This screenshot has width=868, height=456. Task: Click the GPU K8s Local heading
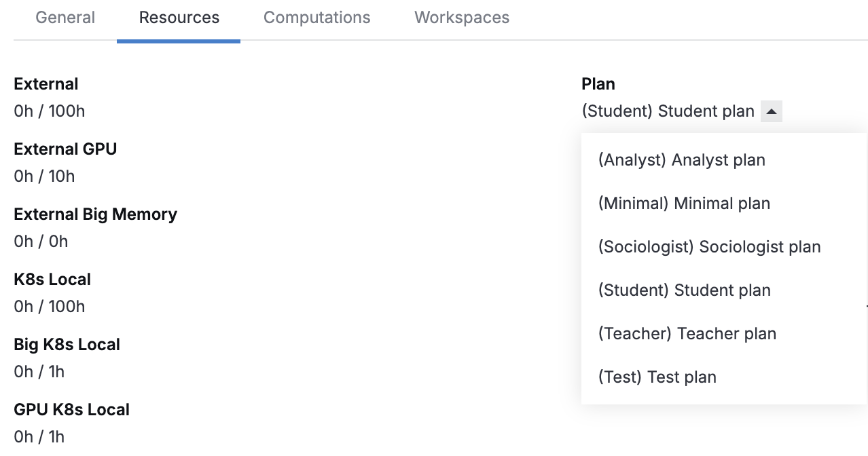click(x=72, y=409)
